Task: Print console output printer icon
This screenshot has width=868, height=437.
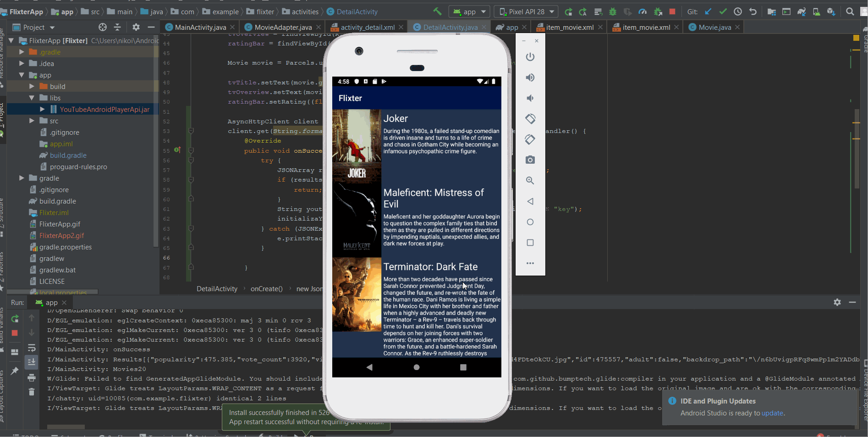Action: (32, 377)
